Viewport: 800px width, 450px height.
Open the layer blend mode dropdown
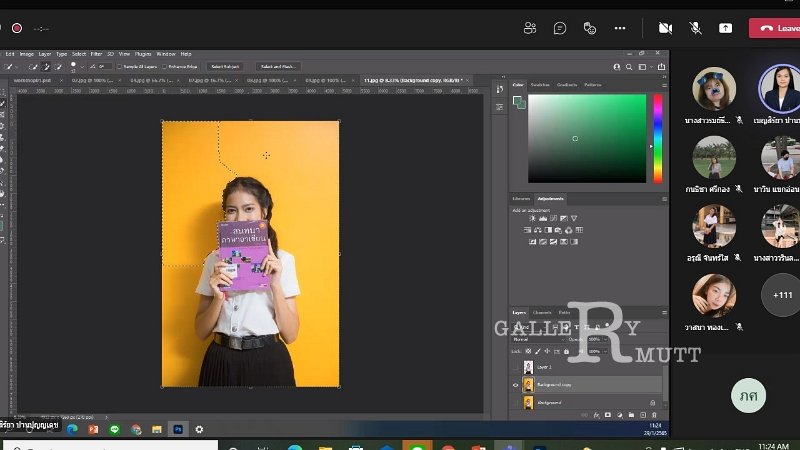point(538,339)
